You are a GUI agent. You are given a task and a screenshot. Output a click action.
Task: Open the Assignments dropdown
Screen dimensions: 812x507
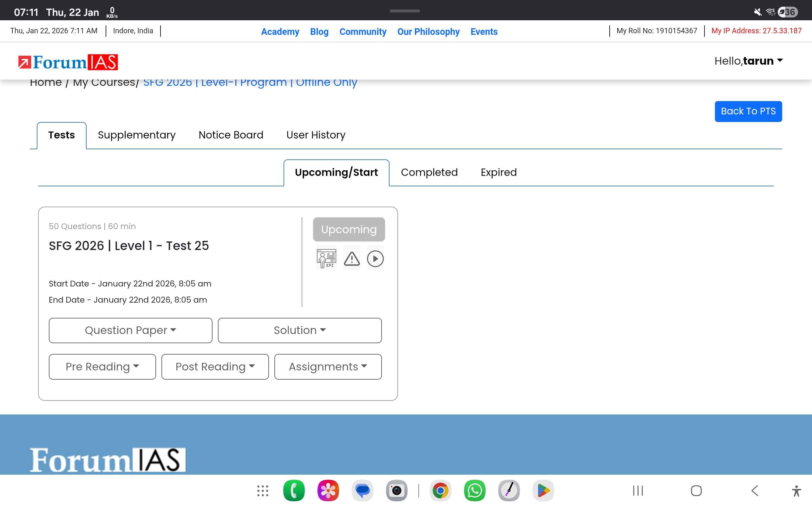[327, 367]
